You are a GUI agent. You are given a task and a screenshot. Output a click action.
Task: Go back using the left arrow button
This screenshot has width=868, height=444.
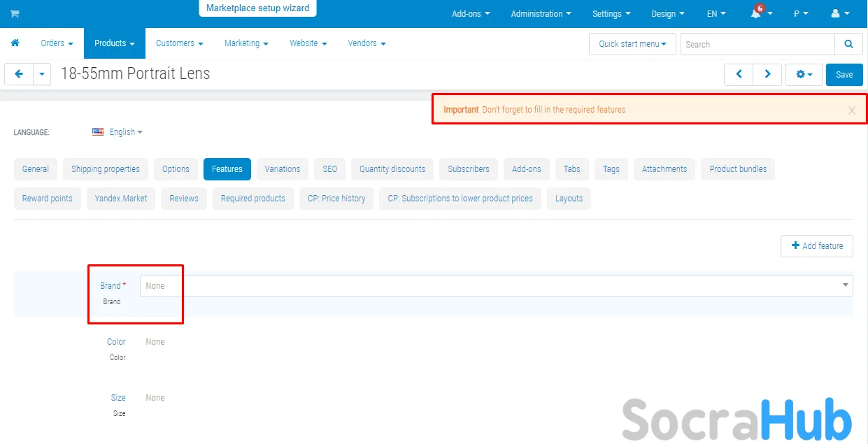(19, 74)
